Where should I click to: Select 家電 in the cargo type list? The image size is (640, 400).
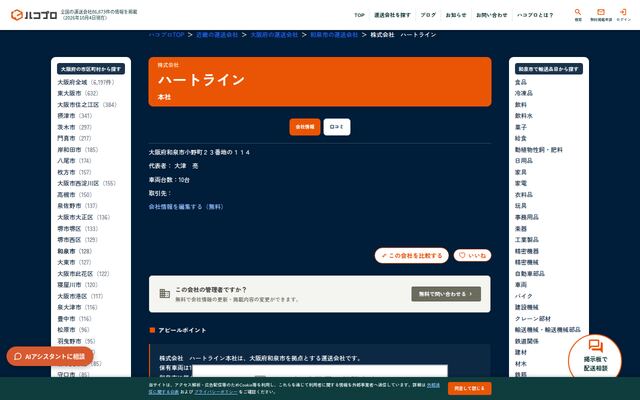[x=521, y=184]
